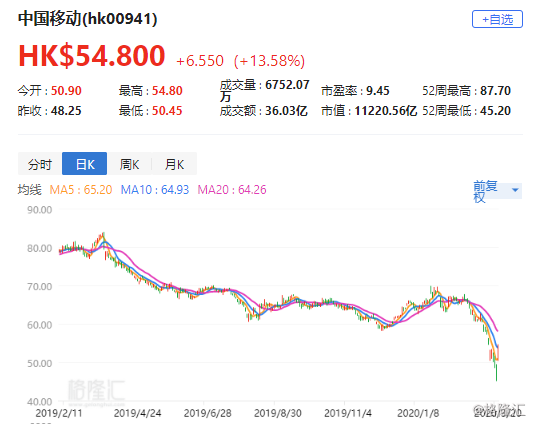Select the 日K chart tab
This screenshot has width=533, height=424.
[85, 164]
